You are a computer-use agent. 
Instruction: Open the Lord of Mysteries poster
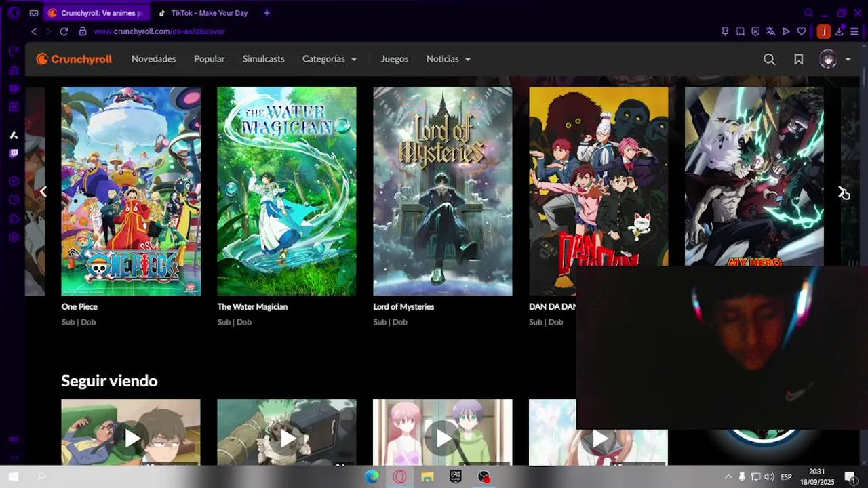point(443,191)
